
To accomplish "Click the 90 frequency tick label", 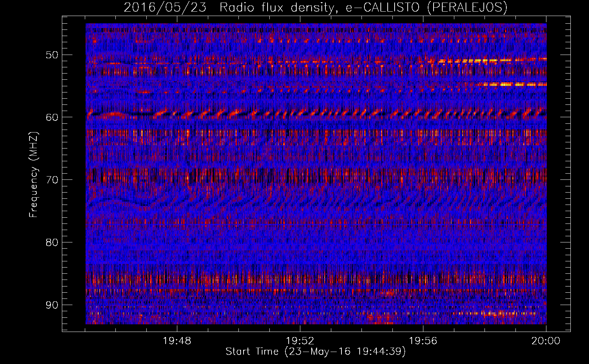I will tap(52, 305).
